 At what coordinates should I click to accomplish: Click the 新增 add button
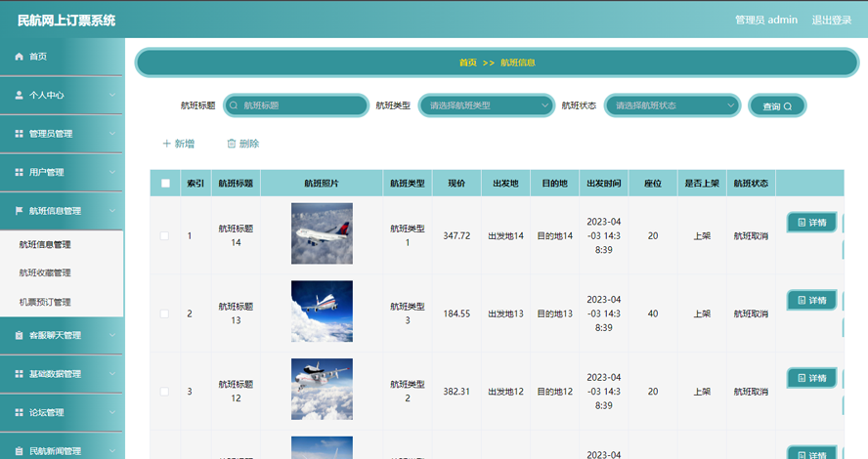(x=178, y=144)
